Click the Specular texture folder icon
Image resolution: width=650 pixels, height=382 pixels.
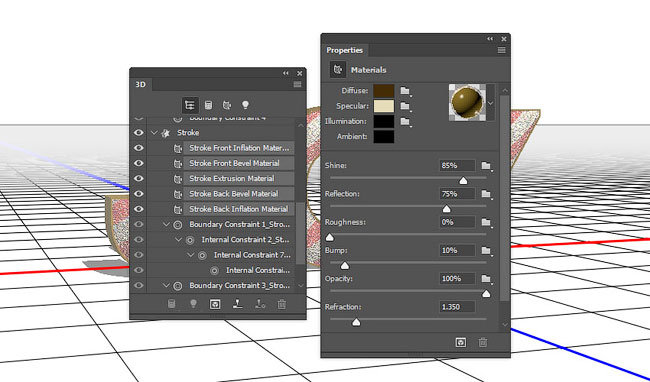click(x=405, y=106)
